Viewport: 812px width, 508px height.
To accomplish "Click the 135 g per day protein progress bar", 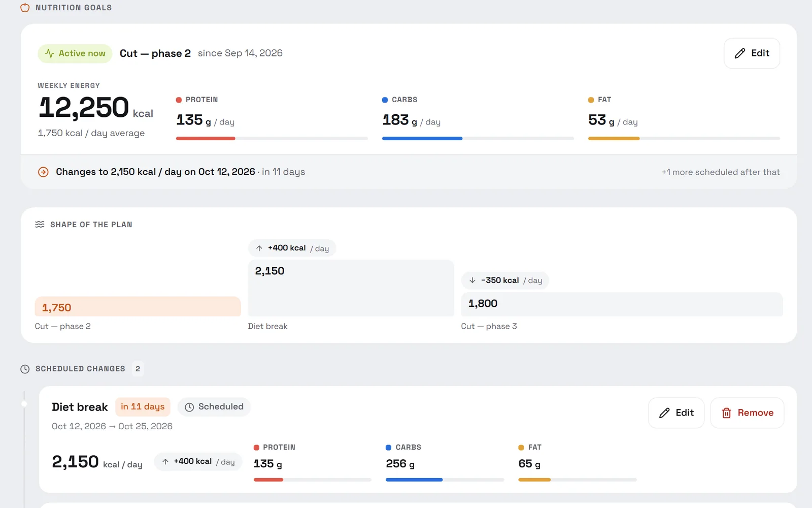I will pos(272,138).
